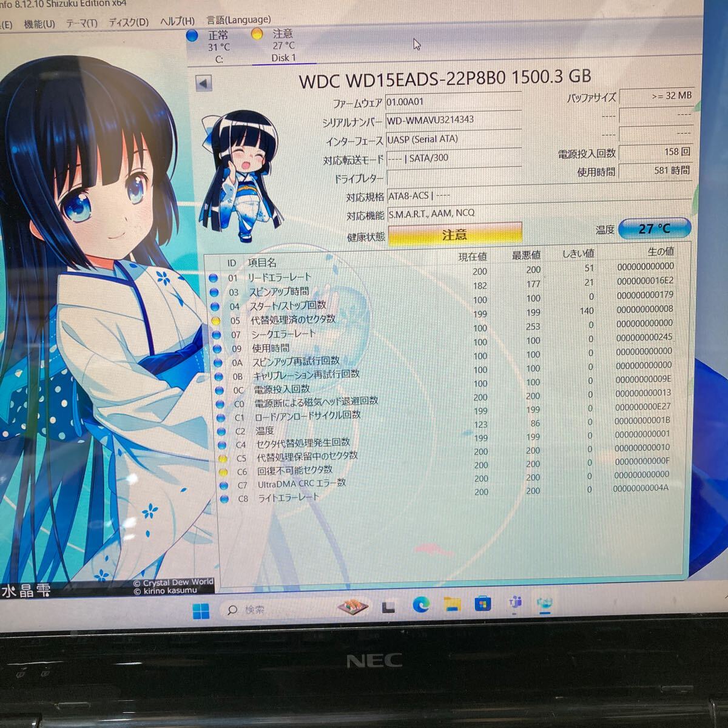Click the C2 温度 status icon

(x=220, y=431)
